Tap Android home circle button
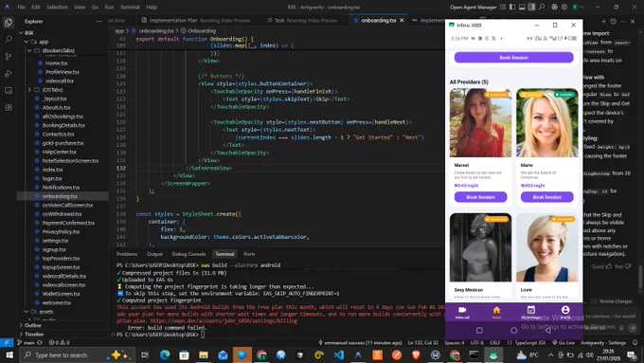 coord(514,330)
